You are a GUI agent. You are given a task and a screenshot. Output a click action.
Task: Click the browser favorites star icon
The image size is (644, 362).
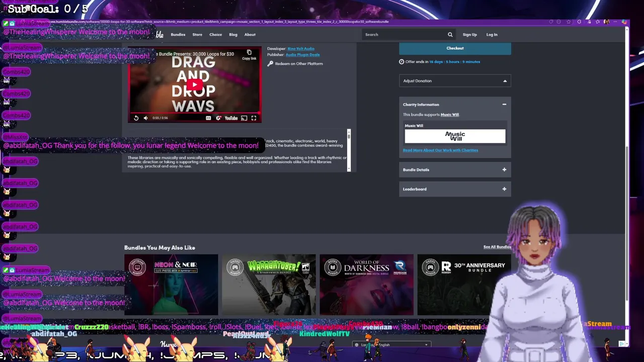[x=569, y=22]
